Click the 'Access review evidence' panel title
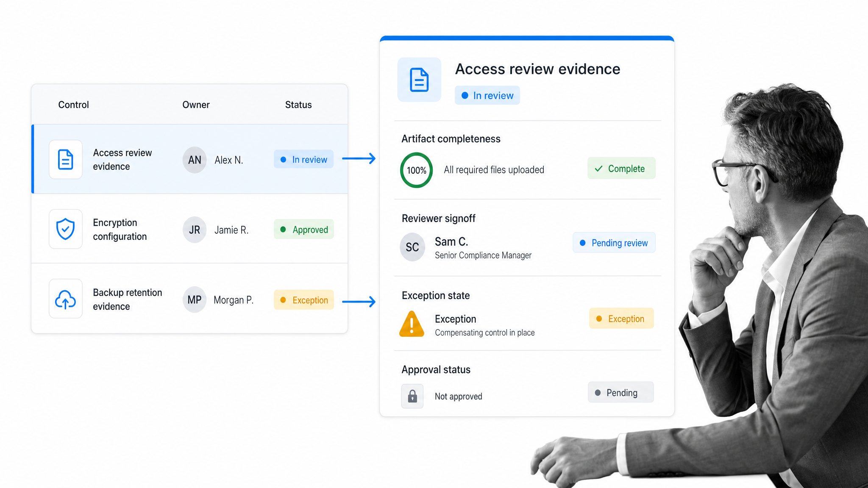This screenshot has width=868, height=488. (538, 69)
